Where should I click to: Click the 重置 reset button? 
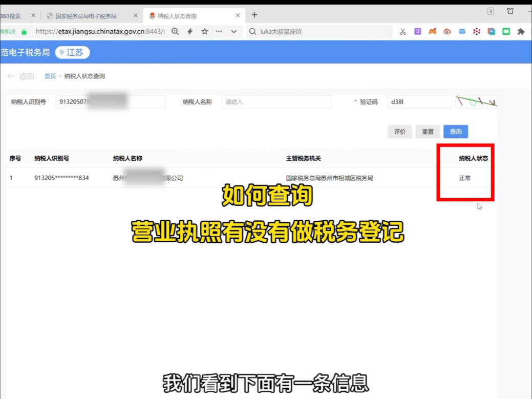click(x=428, y=132)
